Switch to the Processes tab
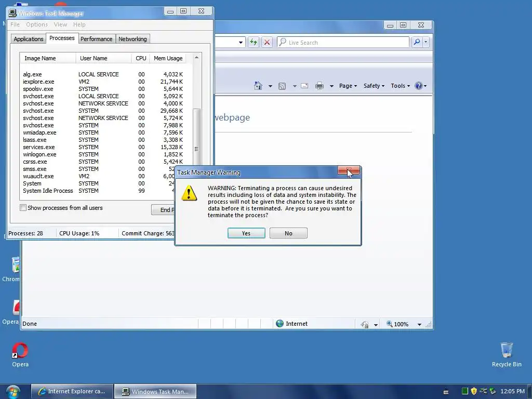Image resolution: width=532 pixels, height=399 pixels. [x=62, y=38]
